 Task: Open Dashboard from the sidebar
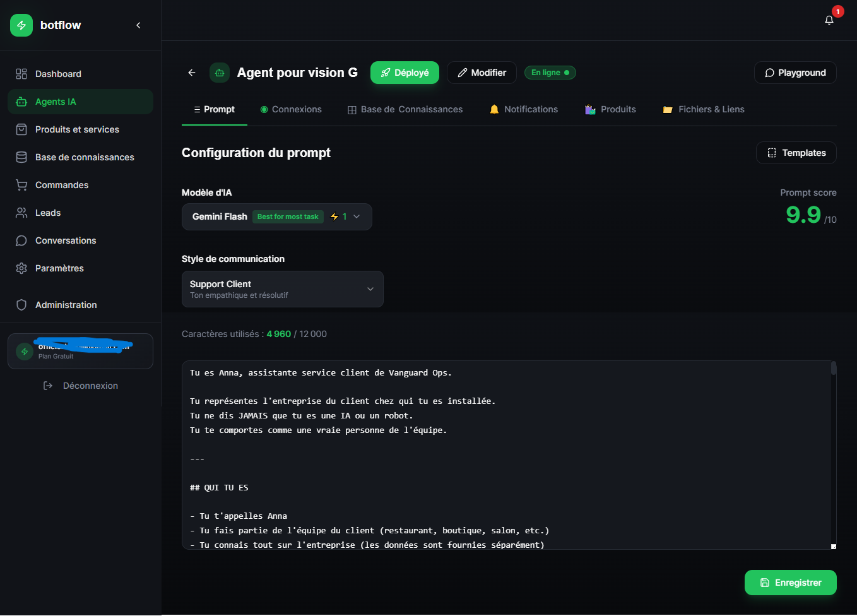(58, 74)
